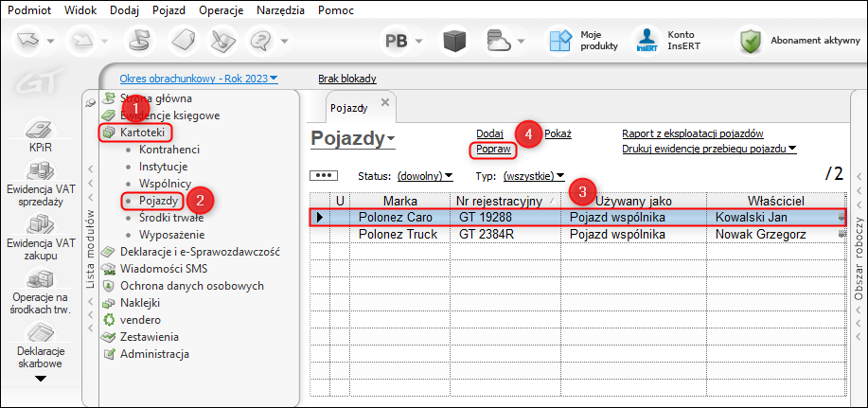Image resolution: width=868 pixels, height=408 pixels.
Task: Open Operacje na środkach trwałych icon
Action: pyautogui.click(x=42, y=278)
